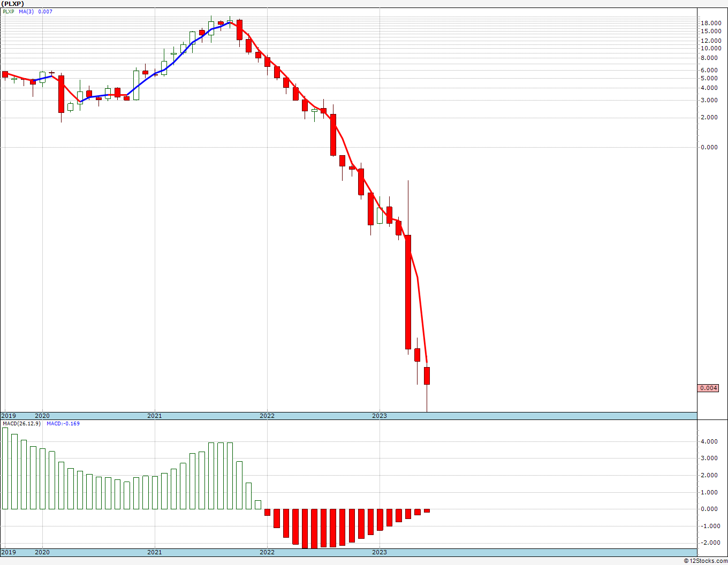Select the MA(3) value 0.007
The width and height of the screenshot is (728, 565).
pos(45,11)
